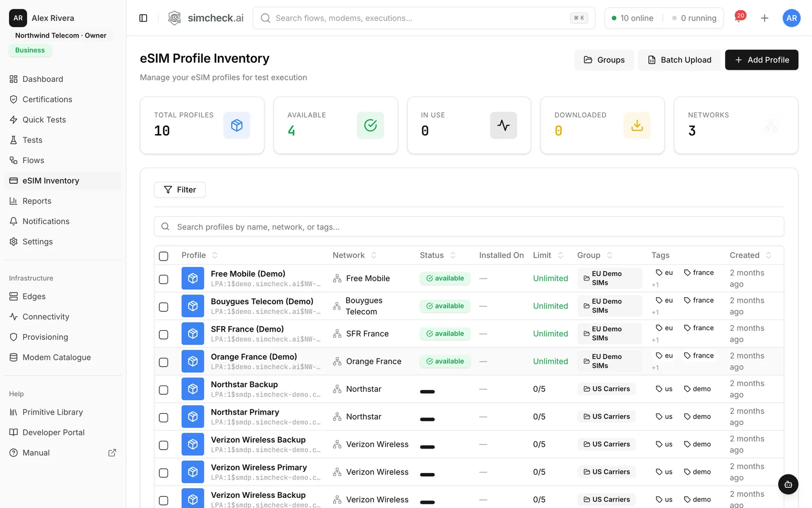
Task: Click the Total Profiles cube icon
Action: 237,125
